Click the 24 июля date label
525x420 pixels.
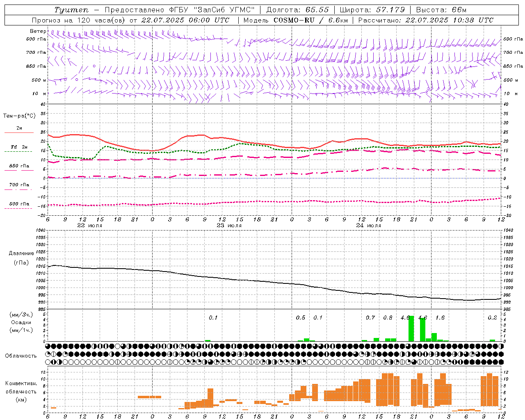pyautogui.click(x=368, y=226)
